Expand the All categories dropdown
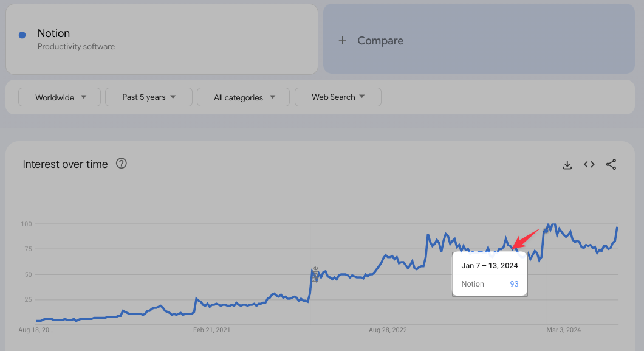Image resolution: width=644 pixels, height=351 pixels. [243, 97]
